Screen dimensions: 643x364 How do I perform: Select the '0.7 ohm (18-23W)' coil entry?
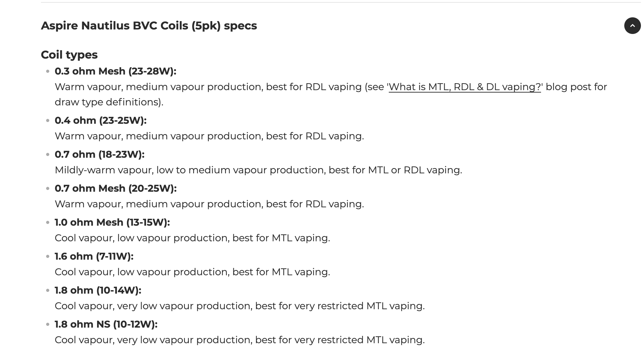(x=100, y=154)
